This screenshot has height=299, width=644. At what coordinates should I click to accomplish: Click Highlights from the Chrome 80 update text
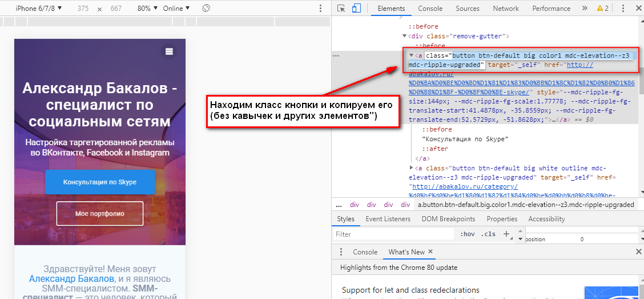point(399,268)
